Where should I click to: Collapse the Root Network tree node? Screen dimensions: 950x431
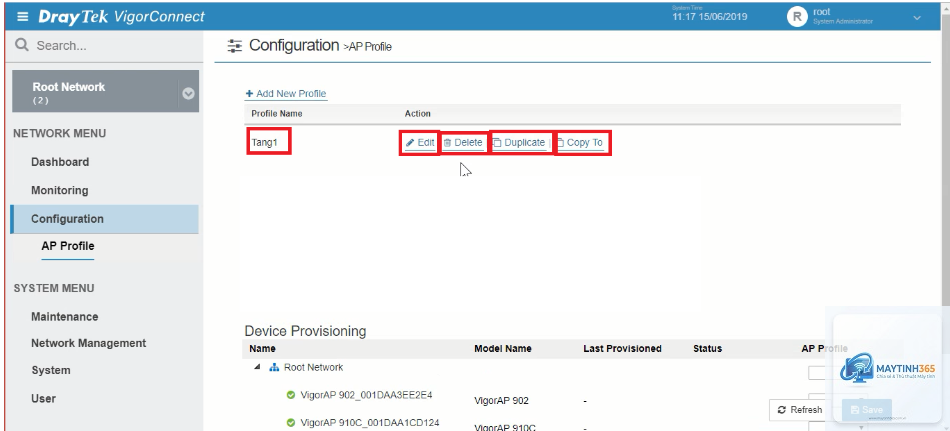click(257, 367)
